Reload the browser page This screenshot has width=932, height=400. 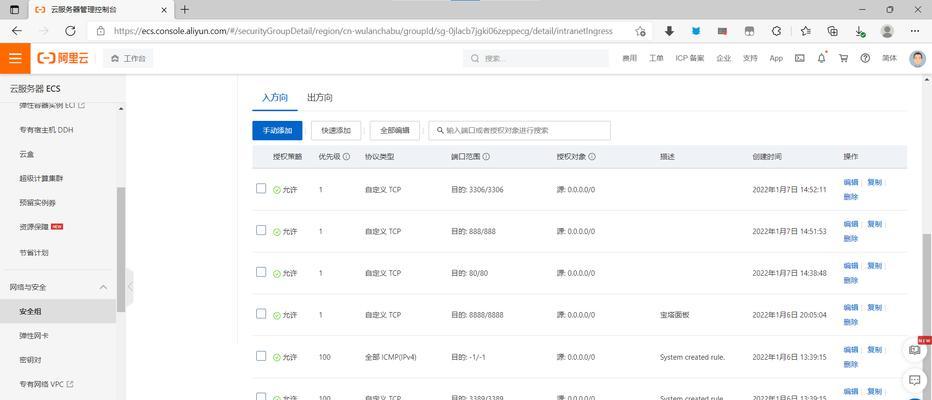70,31
